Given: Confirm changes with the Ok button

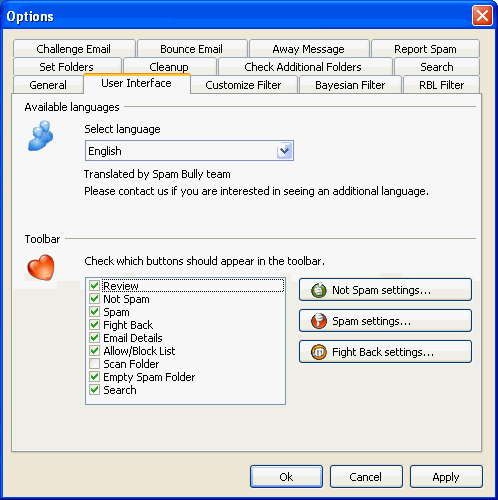Looking at the screenshot, I should pos(286,477).
